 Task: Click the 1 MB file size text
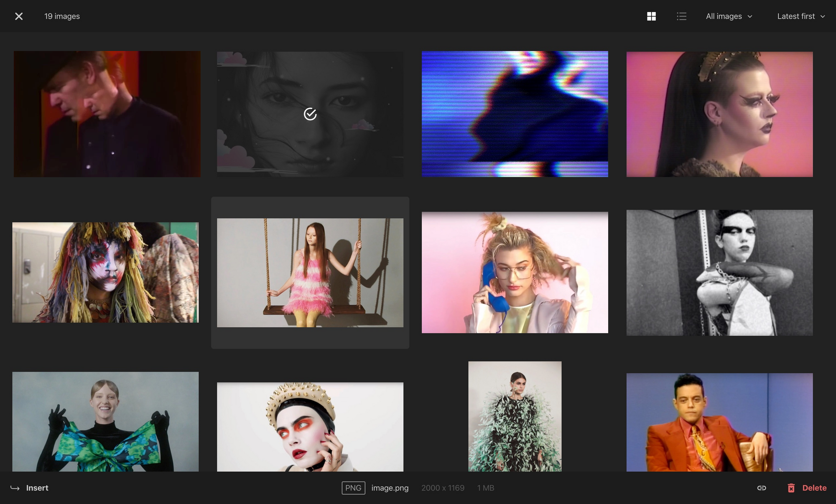486,488
